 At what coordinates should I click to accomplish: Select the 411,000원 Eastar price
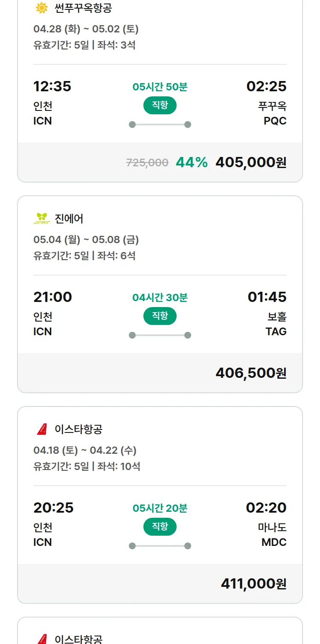[253, 583]
